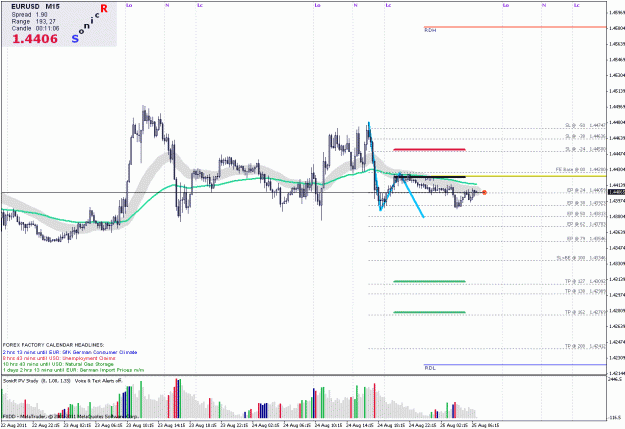Click the TP @ 162 level label
This screenshot has height=429, width=625.
(585, 312)
